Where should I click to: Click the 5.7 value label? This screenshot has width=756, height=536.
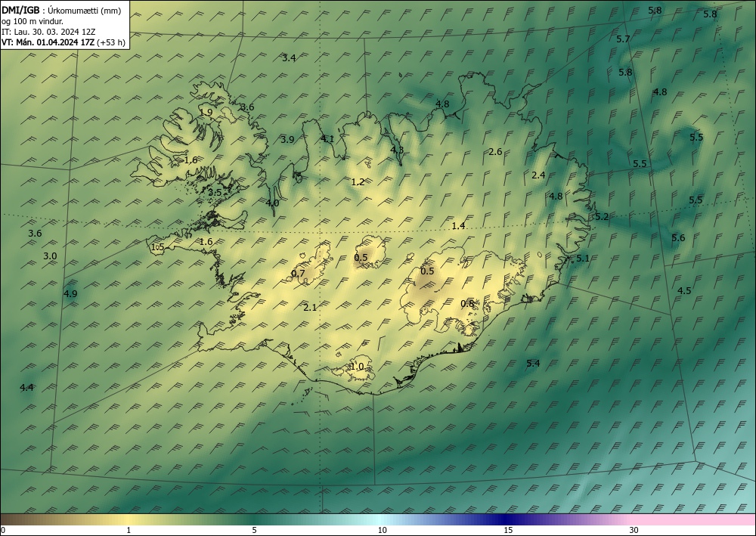(623, 39)
